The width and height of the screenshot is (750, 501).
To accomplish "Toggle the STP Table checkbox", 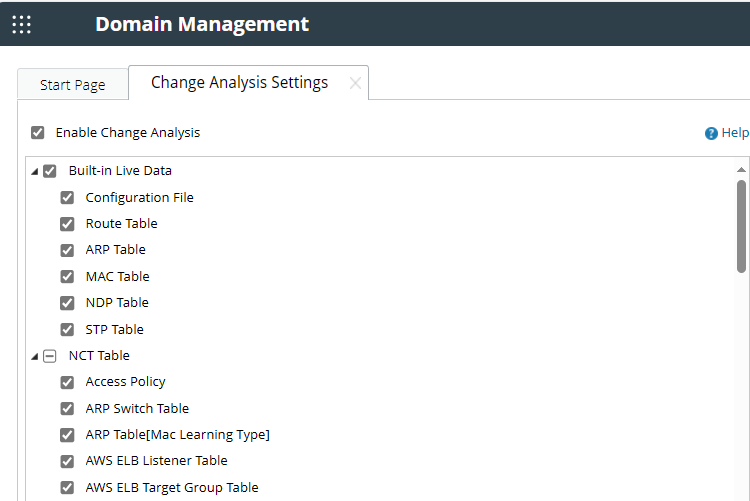I will 67,329.
